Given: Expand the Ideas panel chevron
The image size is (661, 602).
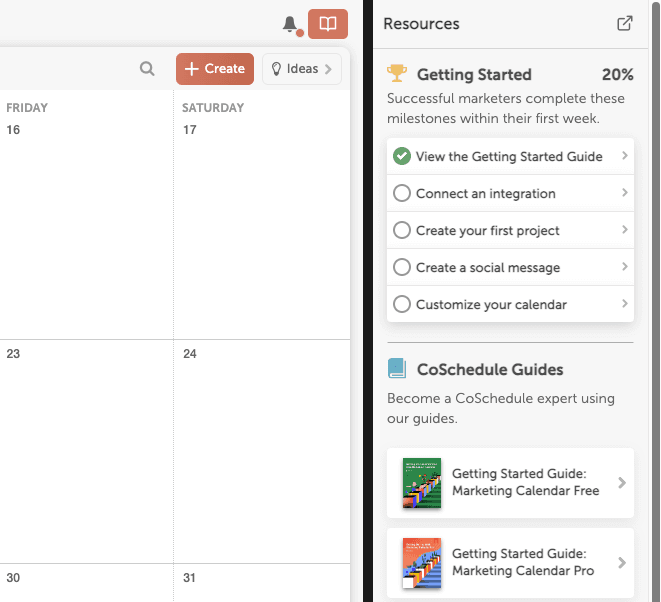Looking at the screenshot, I should click(x=328, y=69).
